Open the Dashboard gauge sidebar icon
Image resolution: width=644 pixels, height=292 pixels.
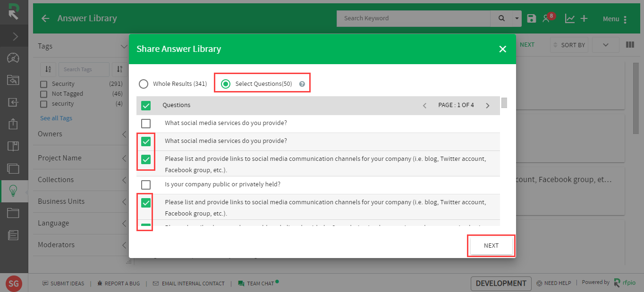(x=13, y=58)
